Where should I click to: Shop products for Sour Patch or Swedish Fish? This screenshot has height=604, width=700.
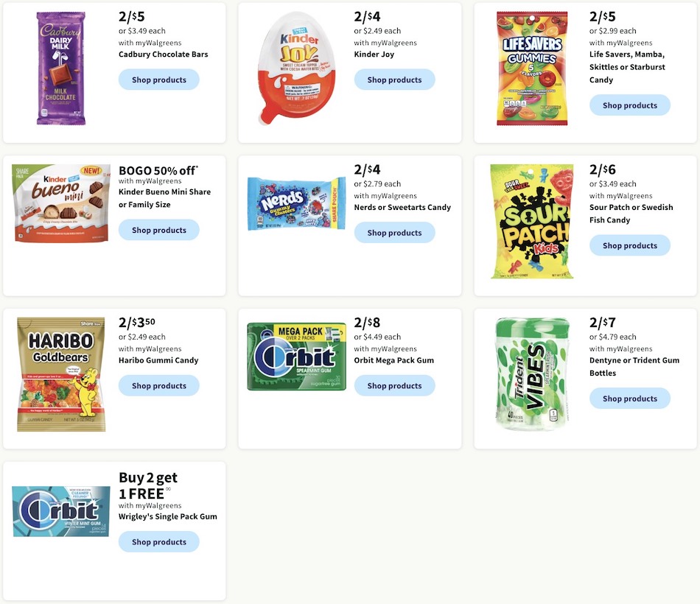point(630,245)
